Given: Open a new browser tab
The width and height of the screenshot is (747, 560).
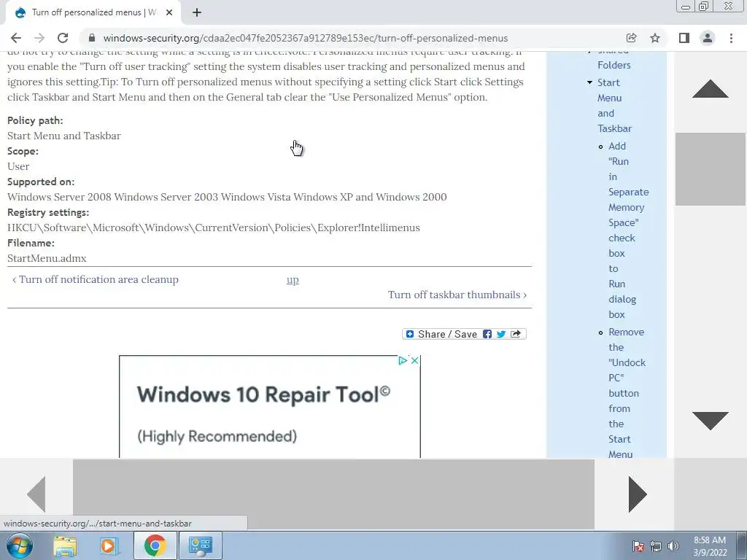Looking at the screenshot, I should coord(197,12).
